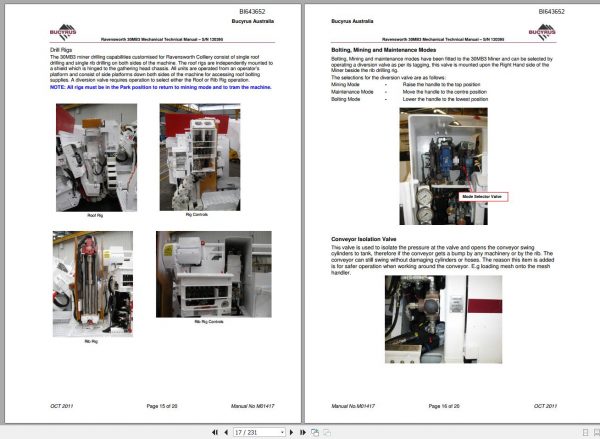Click the Mode Selector Valve photo
Viewport: 600px width, 439px height.
[443, 166]
